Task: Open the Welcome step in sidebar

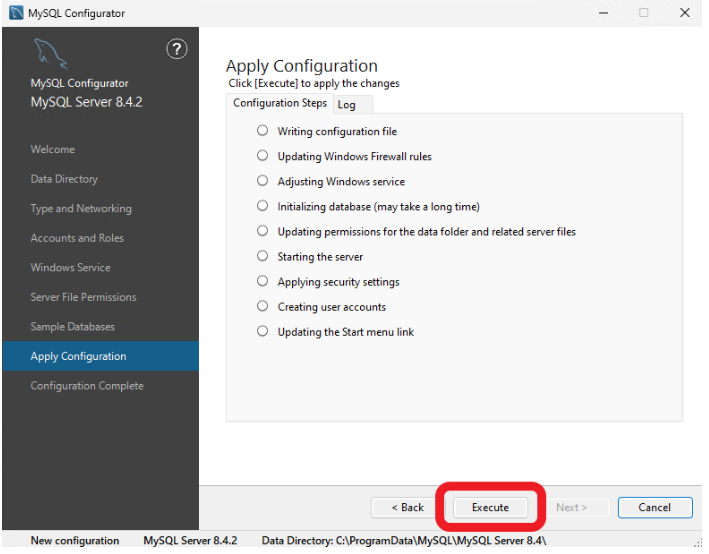Action: tap(53, 149)
